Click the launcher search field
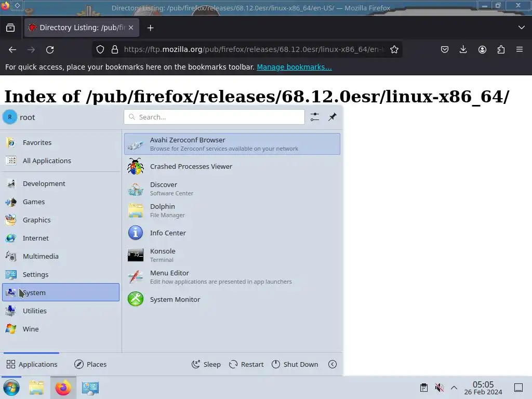 click(214, 117)
